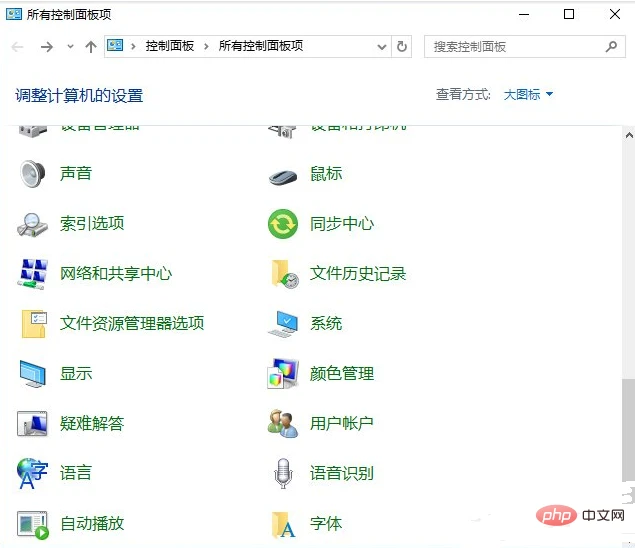Open the 声音 link
Viewport: 635px width, 548px height.
tap(76, 173)
